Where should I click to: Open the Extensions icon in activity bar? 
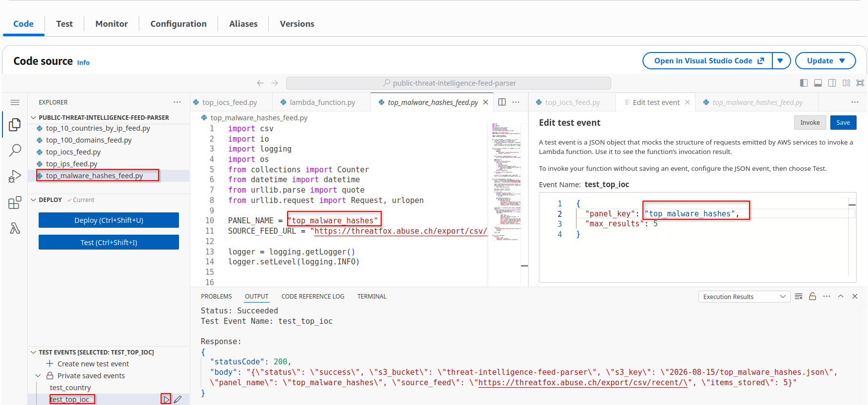tap(15, 202)
